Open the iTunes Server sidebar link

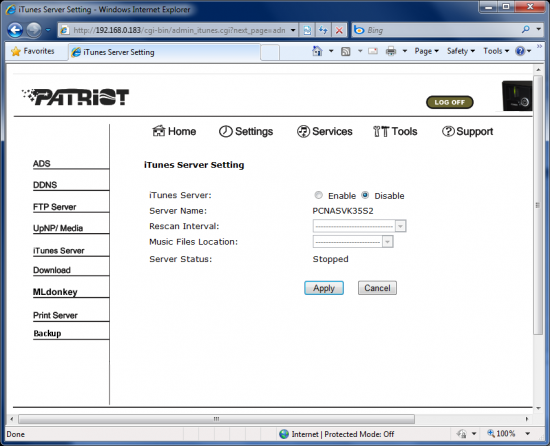59,251
